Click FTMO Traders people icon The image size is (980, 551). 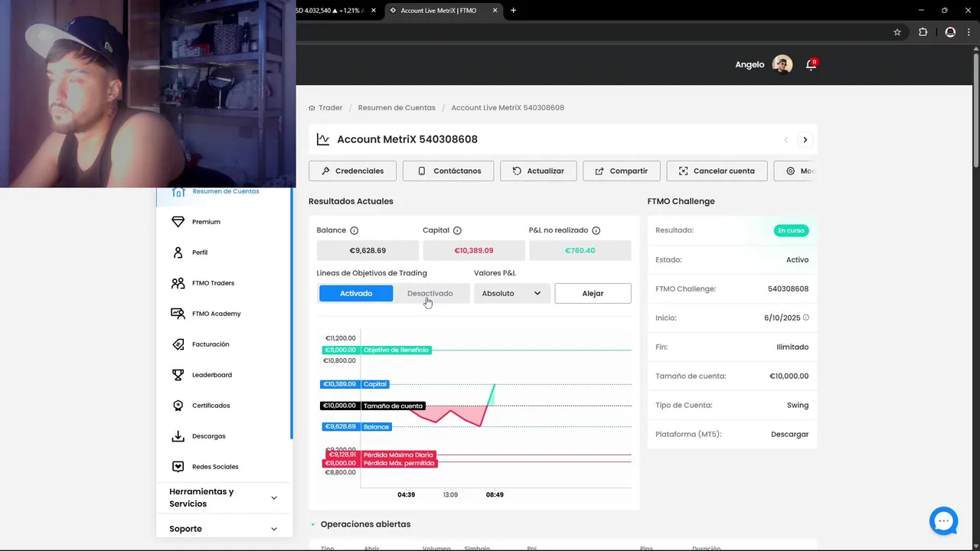(178, 283)
